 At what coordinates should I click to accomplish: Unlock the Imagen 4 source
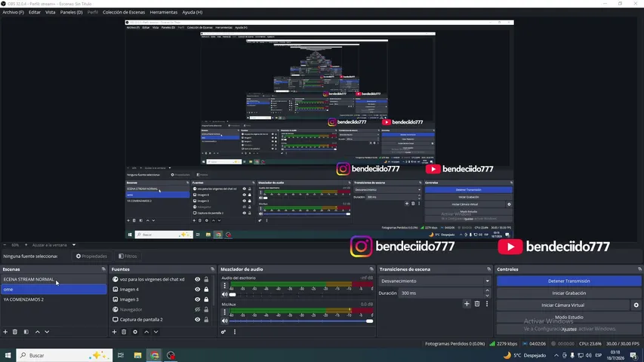coord(206,290)
